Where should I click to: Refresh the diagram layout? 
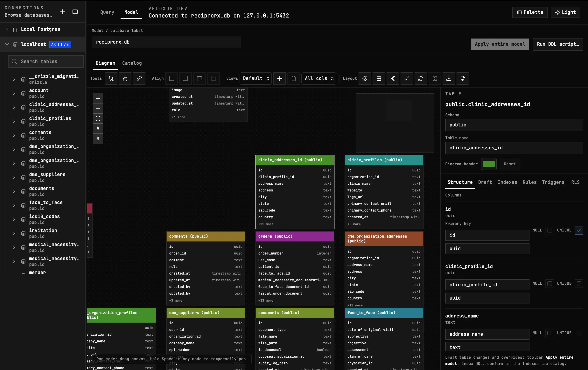[x=421, y=78]
